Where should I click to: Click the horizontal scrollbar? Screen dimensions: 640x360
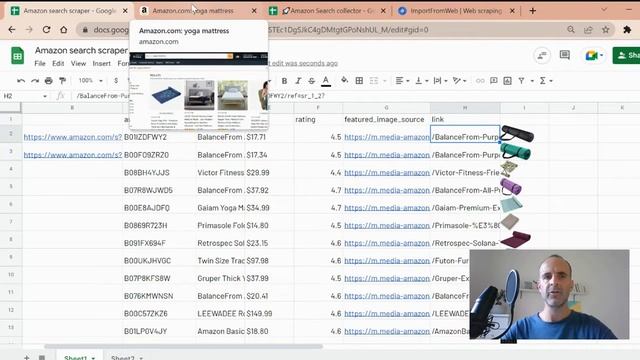coord(183,347)
